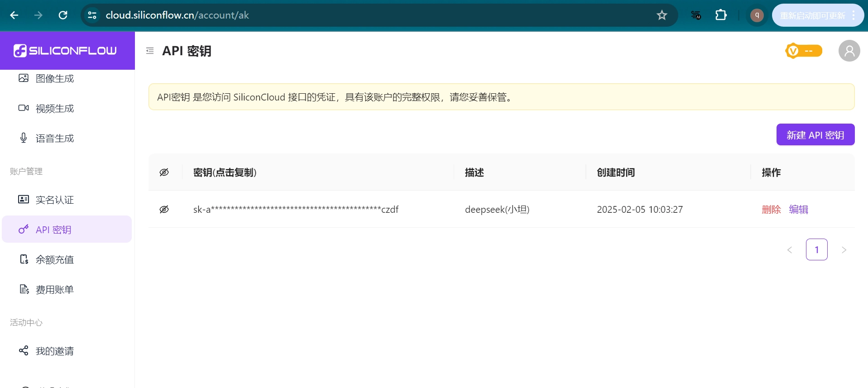Viewport: 868px width, 388px height.
Task: View site information icon in address bar
Action: [92, 15]
